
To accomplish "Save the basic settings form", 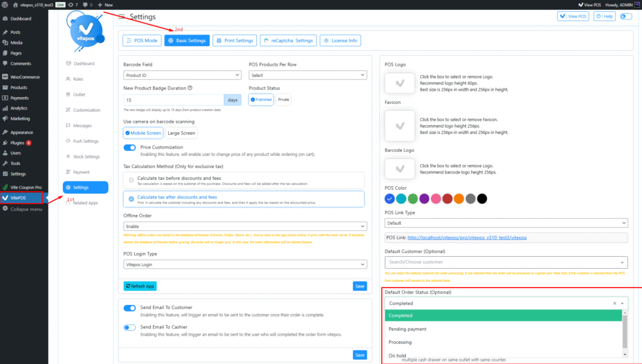I will coord(360,286).
